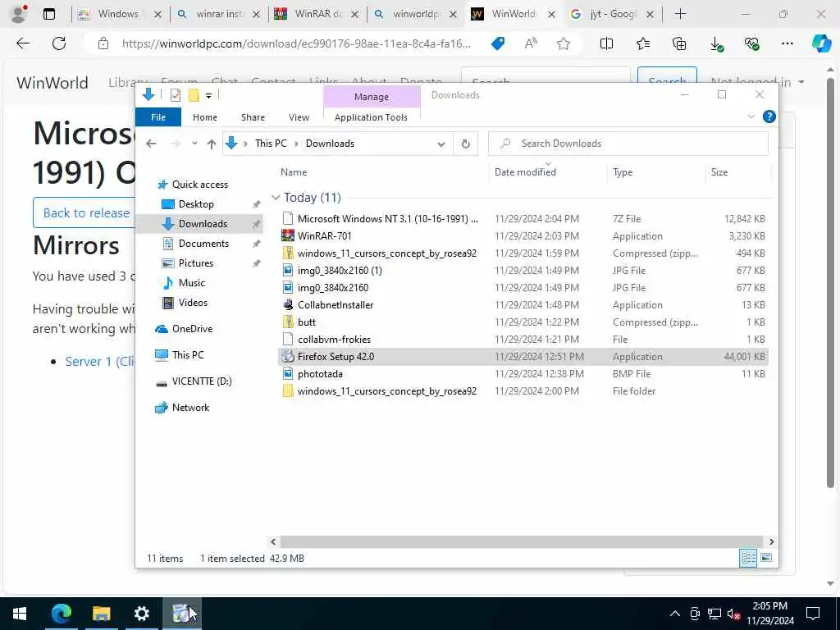Click the Server 1 mirror link
The width and height of the screenshot is (840, 630).
click(99, 362)
